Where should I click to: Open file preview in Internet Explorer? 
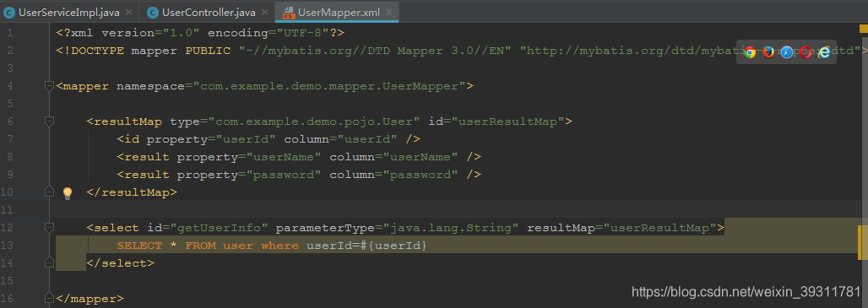824,52
